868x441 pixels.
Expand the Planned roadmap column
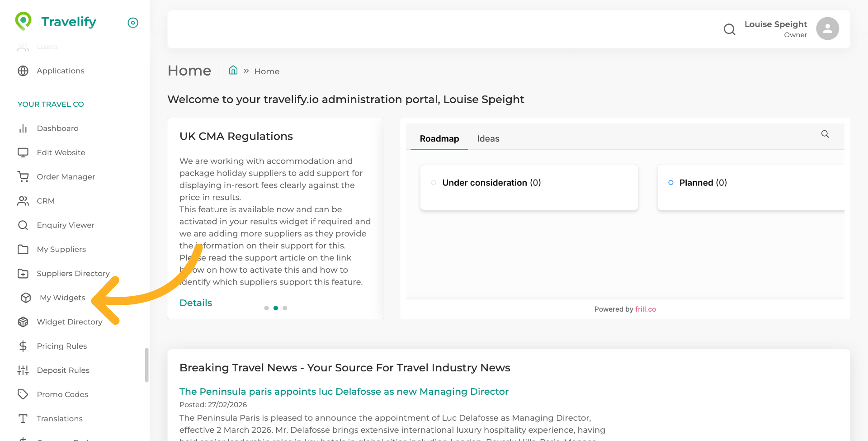click(703, 183)
